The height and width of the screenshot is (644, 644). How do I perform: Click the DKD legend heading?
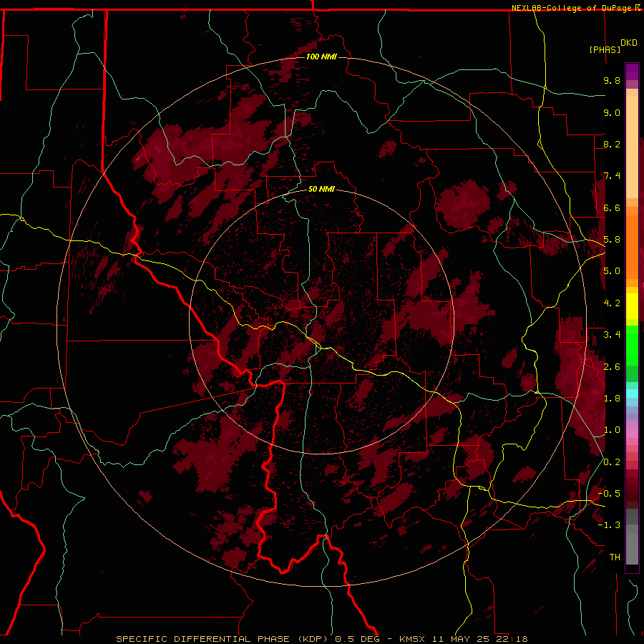click(x=629, y=43)
